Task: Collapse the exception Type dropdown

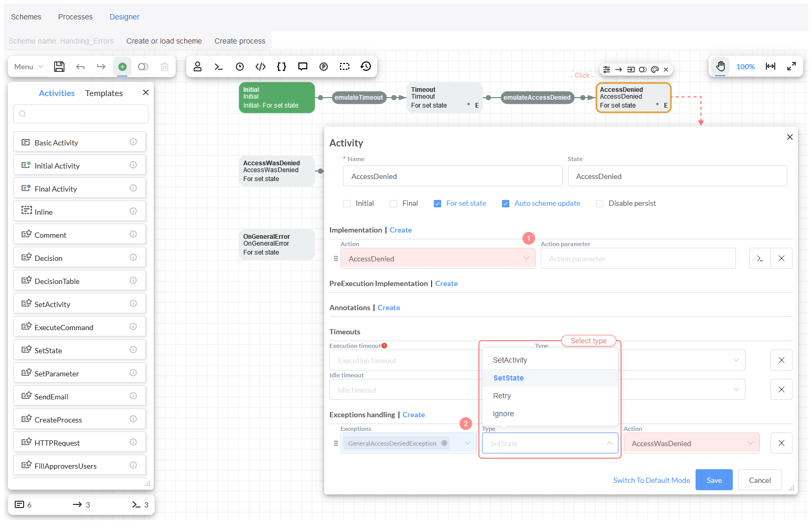Action: point(609,443)
